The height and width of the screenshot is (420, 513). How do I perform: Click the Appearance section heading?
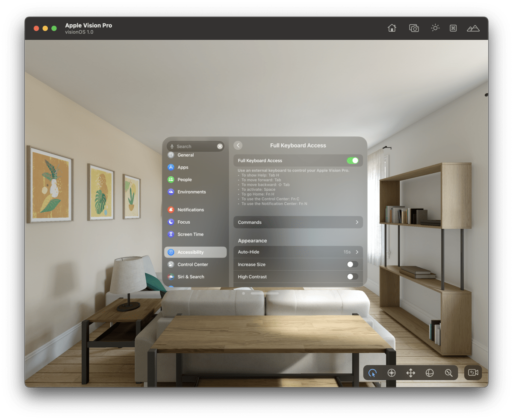pyautogui.click(x=252, y=241)
